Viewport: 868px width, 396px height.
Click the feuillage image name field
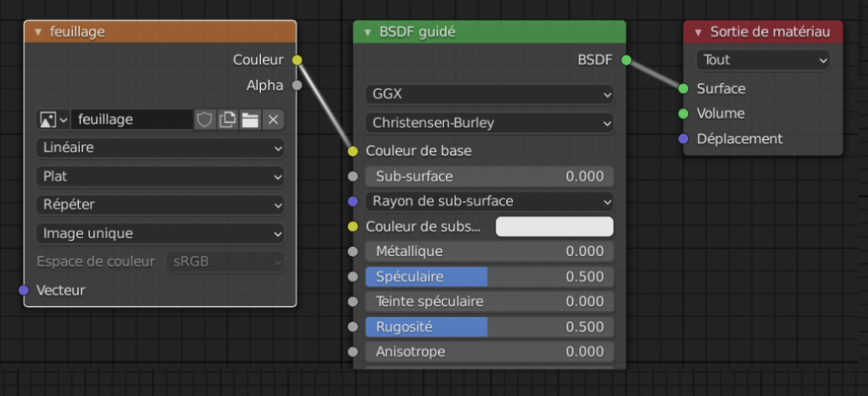[131, 120]
